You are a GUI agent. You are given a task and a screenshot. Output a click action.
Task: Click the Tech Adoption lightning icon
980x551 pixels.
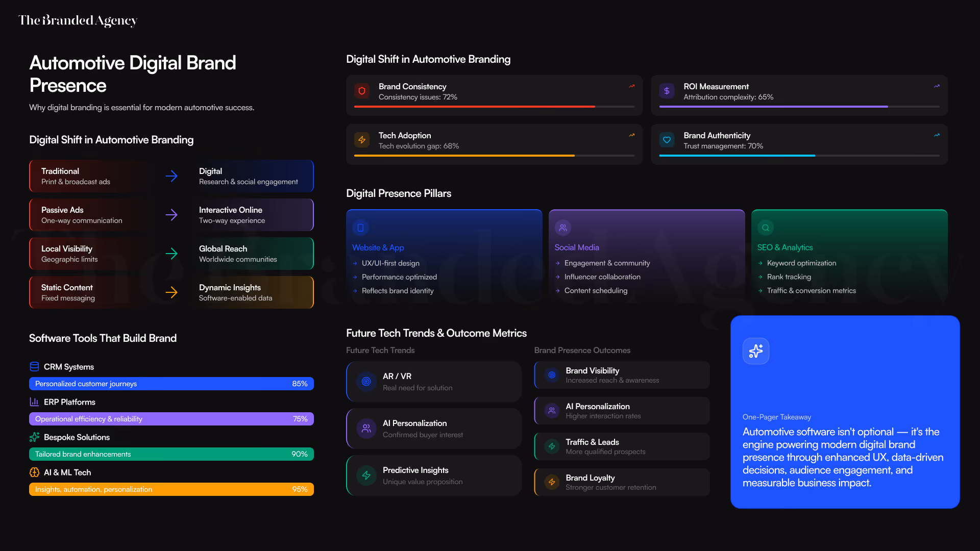pyautogui.click(x=362, y=140)
